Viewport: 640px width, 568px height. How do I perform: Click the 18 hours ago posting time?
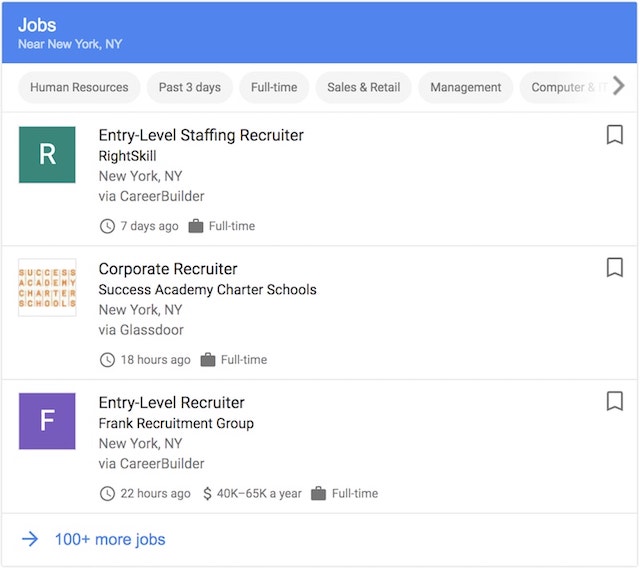click(156, 360)
